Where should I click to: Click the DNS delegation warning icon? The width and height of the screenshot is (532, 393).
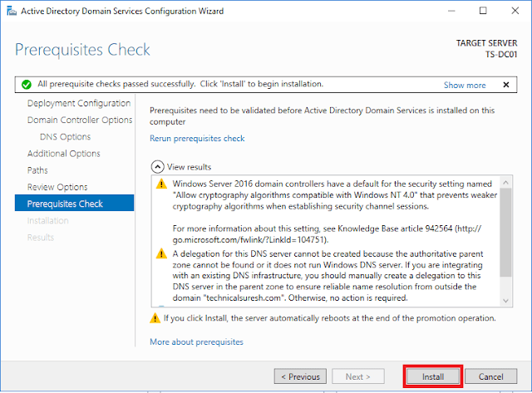tap(161, 253)
